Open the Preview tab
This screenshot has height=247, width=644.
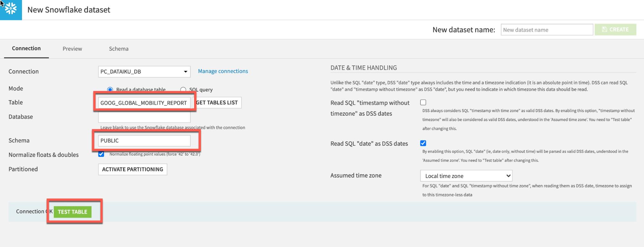coord(72,49)
